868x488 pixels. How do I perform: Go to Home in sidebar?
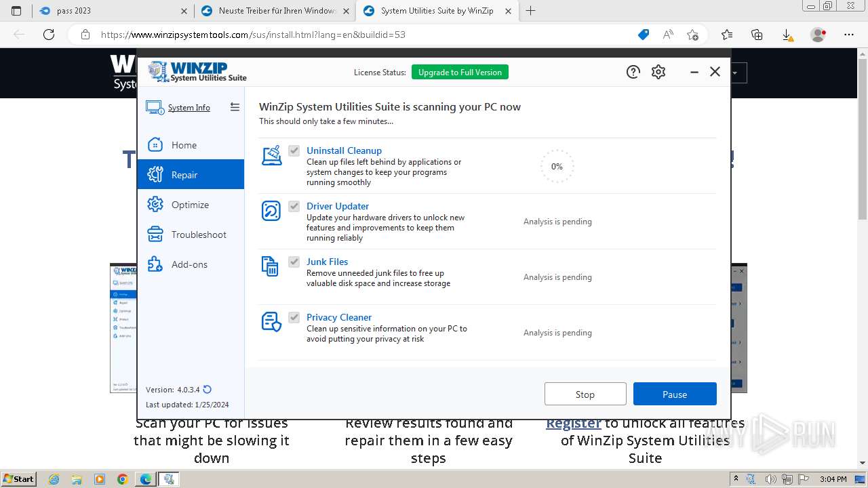pyautogui.click(x=191, y=145)
